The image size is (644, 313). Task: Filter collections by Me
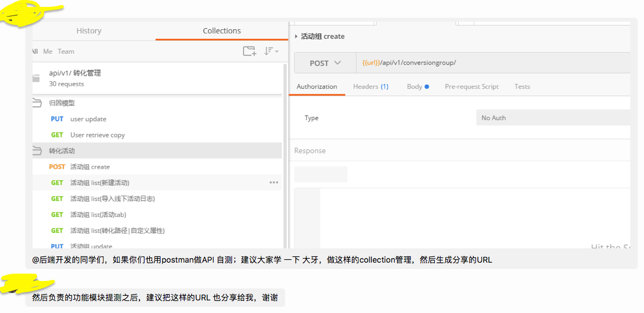click(47, 51)
